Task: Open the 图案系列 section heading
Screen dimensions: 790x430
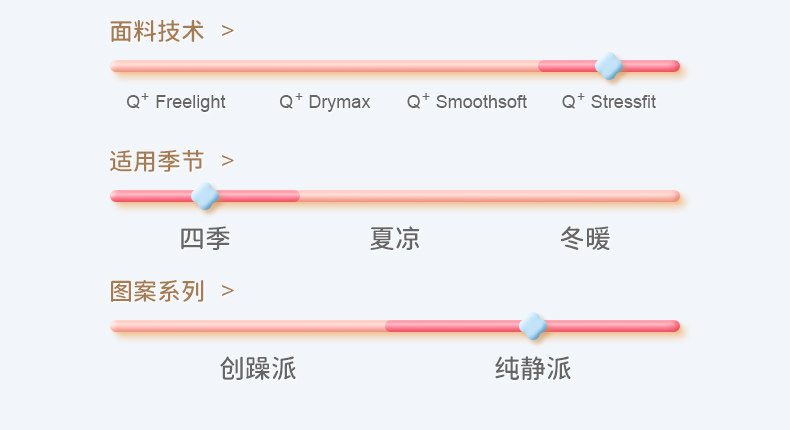Action: [157, 291]
